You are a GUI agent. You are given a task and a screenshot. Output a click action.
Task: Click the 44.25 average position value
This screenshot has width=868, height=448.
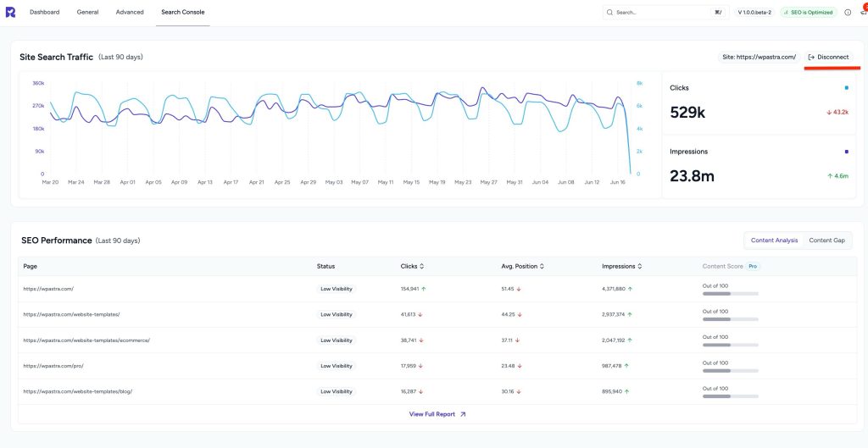click(x=509, y=314)
